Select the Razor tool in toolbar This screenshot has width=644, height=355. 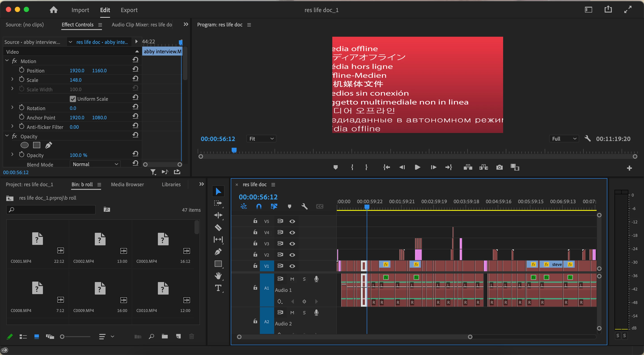point(218,227)
